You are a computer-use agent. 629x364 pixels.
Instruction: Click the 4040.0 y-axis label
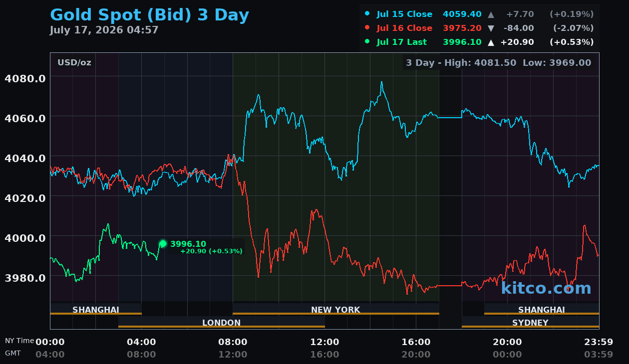pyautogui.click(x=25, y=158)
